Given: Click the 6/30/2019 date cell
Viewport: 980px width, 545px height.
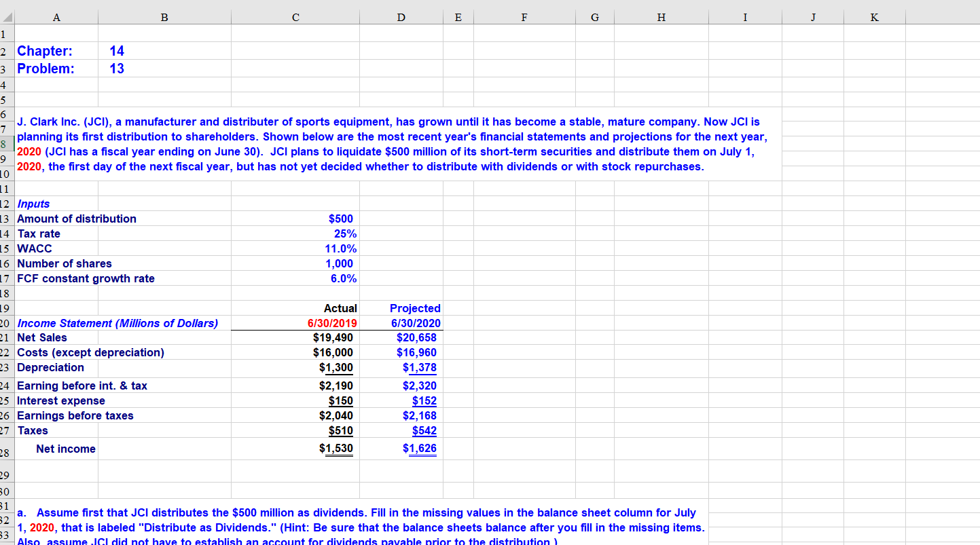Looking at the screenshot, I should (333, 323).
